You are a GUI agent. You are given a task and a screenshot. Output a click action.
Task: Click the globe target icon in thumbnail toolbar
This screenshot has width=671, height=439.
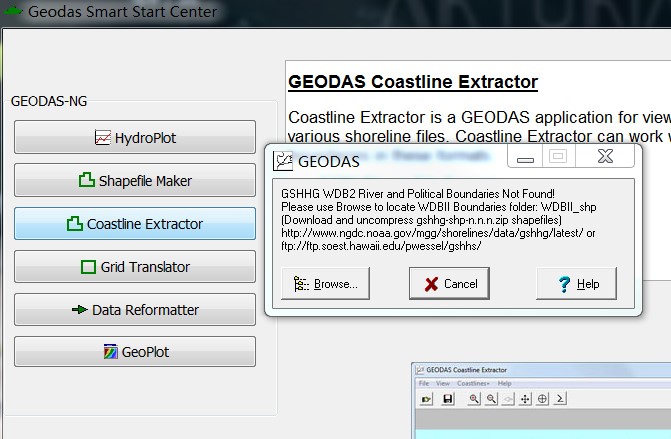[x=542, y=399]
